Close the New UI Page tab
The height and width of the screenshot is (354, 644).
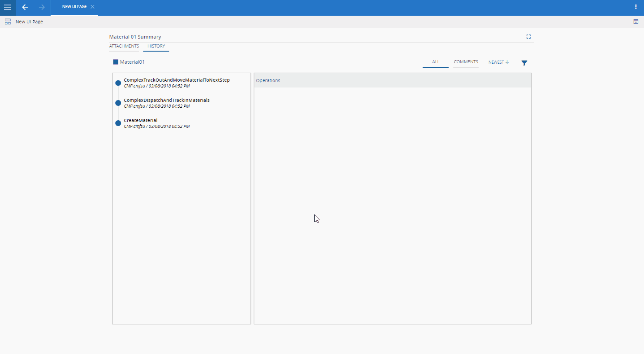[92, 7]
